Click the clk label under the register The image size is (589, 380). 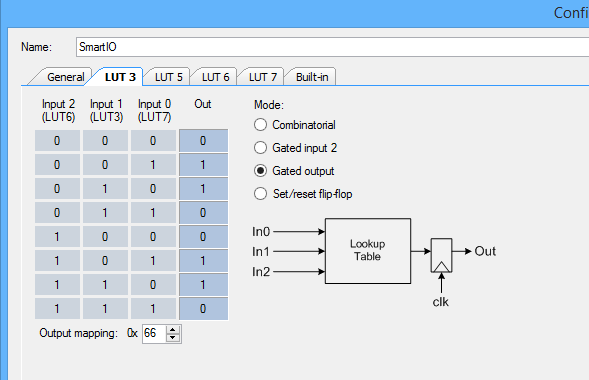pos(440,302)
